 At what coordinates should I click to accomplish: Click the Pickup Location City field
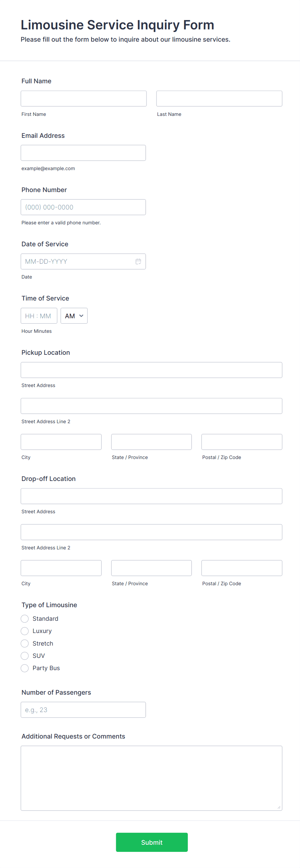pos(61,442)
